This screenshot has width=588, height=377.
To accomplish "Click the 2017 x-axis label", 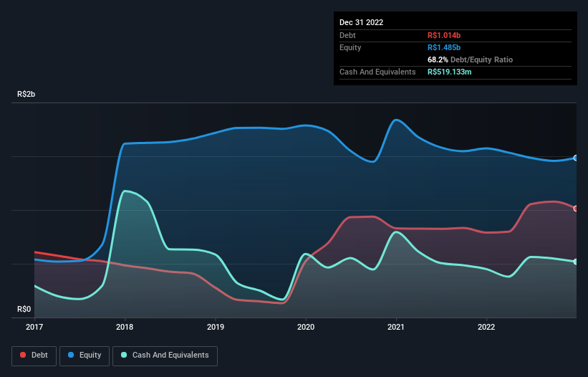I will coord(34,327).
